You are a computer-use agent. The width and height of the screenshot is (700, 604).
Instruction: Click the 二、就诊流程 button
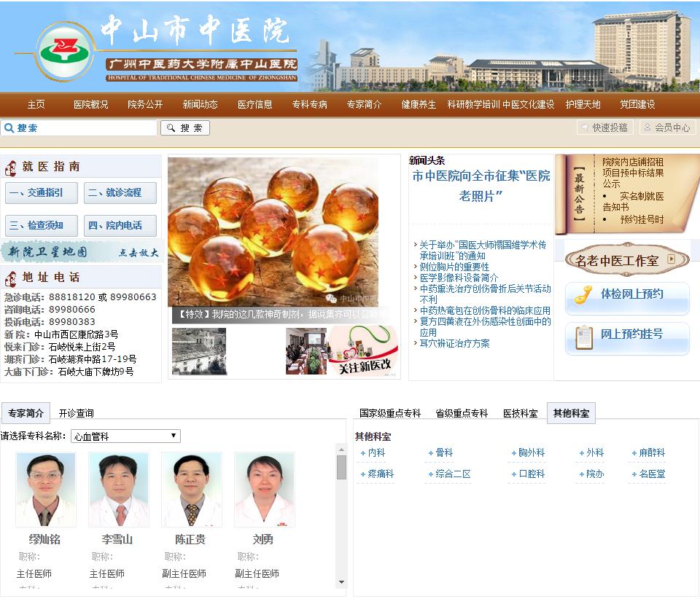pyautogui.click(x=120, y=192)
